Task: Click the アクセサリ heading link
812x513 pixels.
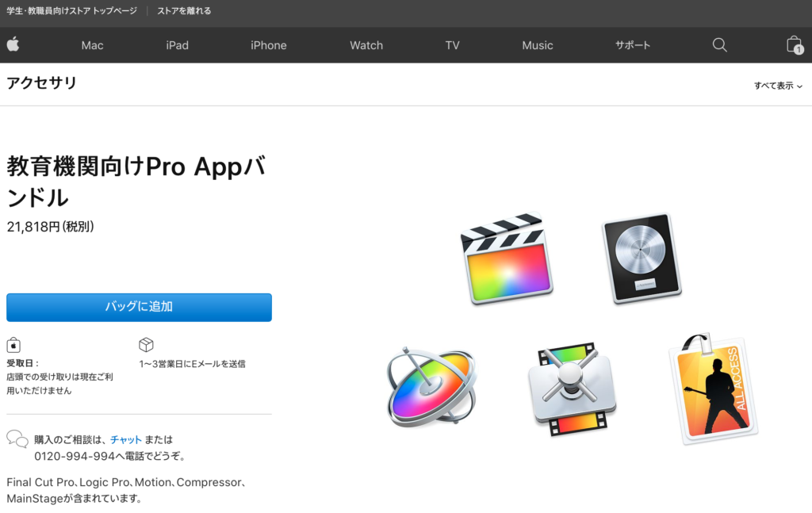Action: (42, 82)
